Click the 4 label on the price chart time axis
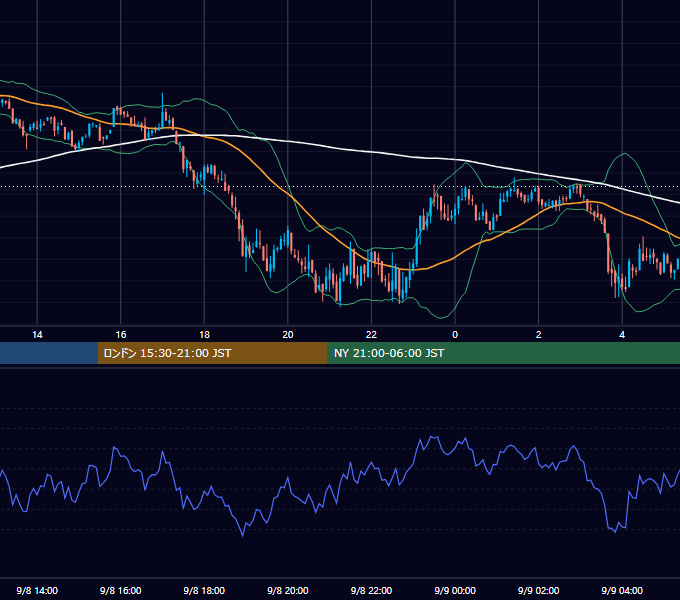The width and height of the screenshot is (680, 600). pos(622,335)
